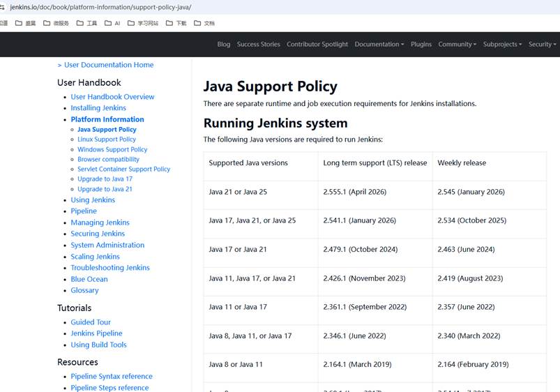Open Plugins from the top navigation
Image resolution: width=560 pixels, height=392 pixels.
[x=421, y=45]
